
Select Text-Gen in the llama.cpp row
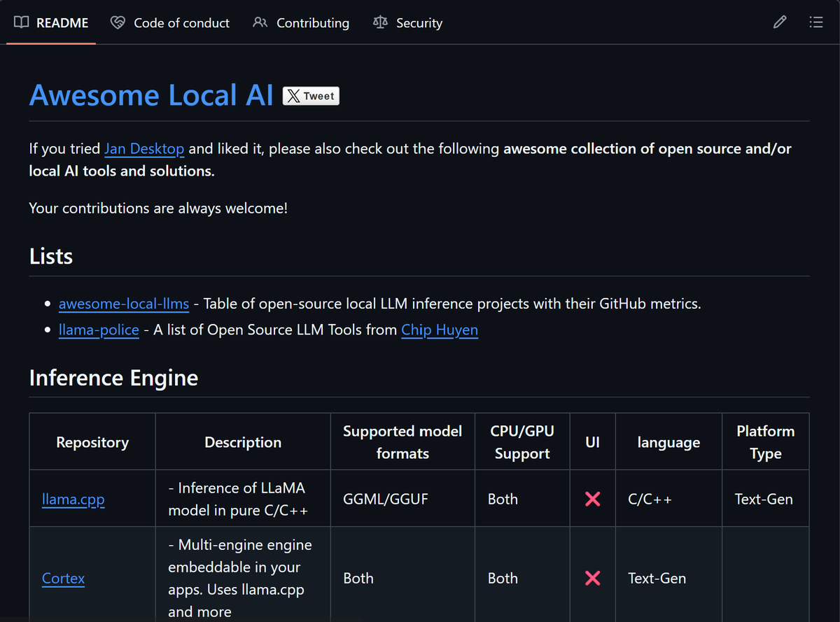coord(764,499)
